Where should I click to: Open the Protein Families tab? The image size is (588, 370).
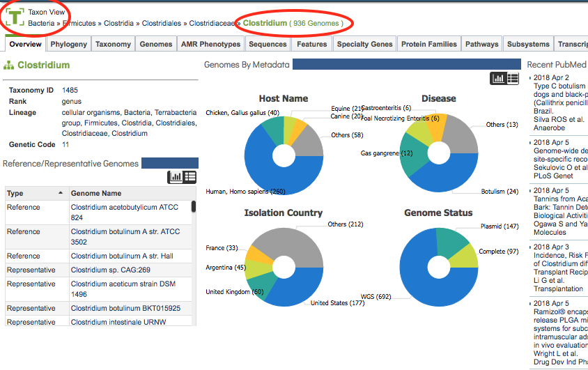(429, 44)
